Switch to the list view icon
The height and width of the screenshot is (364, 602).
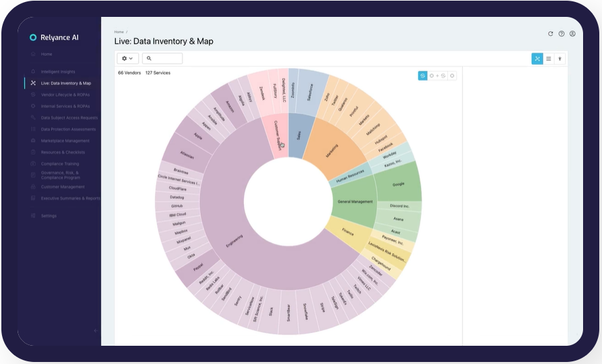[549, 59]
